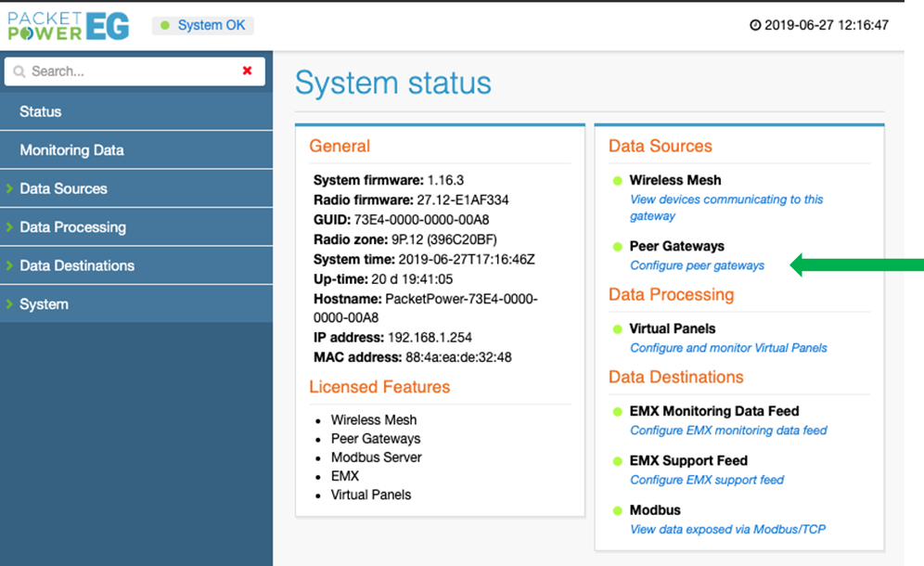The height and width of the screenshot is (566, 924).
Task: Click the magnifier icon in search box
Action: pyautogui.click(x=19, y=71)
